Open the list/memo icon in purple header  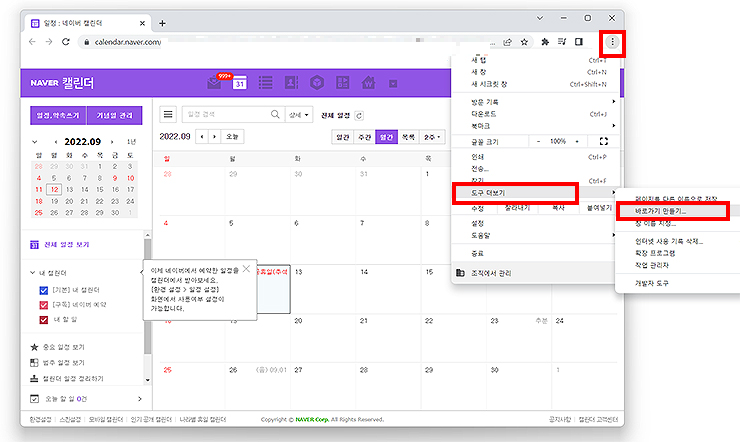point(266,83)
